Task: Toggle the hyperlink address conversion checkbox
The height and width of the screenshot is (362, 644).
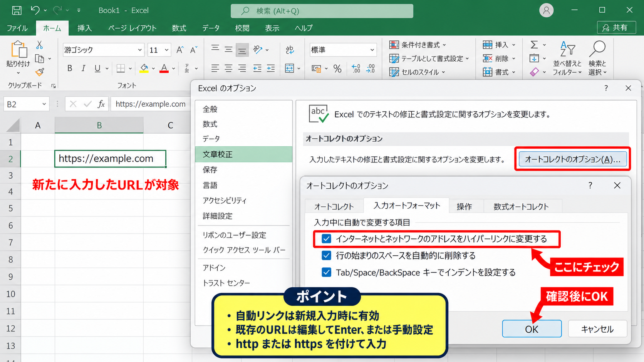Action: click(326, 239)
